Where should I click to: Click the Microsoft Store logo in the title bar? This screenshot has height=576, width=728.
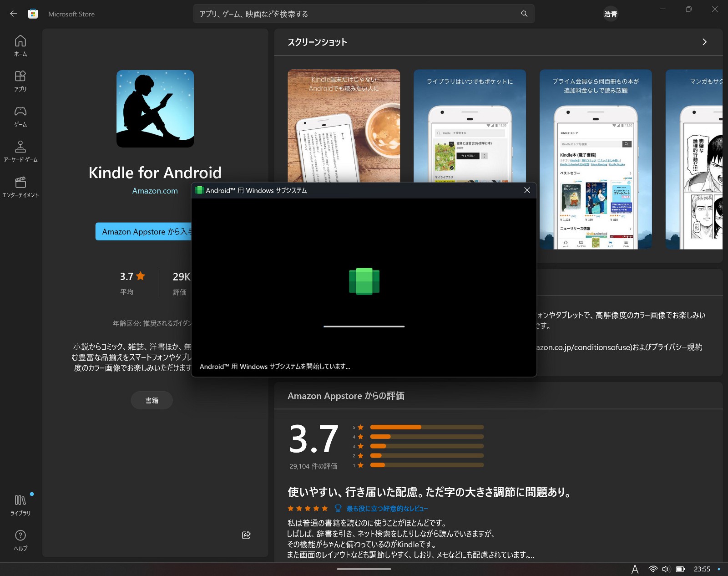pos(33,14)
